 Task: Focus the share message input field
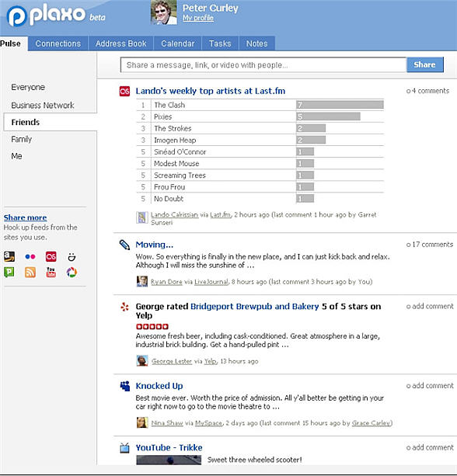(x=263, y=65)
